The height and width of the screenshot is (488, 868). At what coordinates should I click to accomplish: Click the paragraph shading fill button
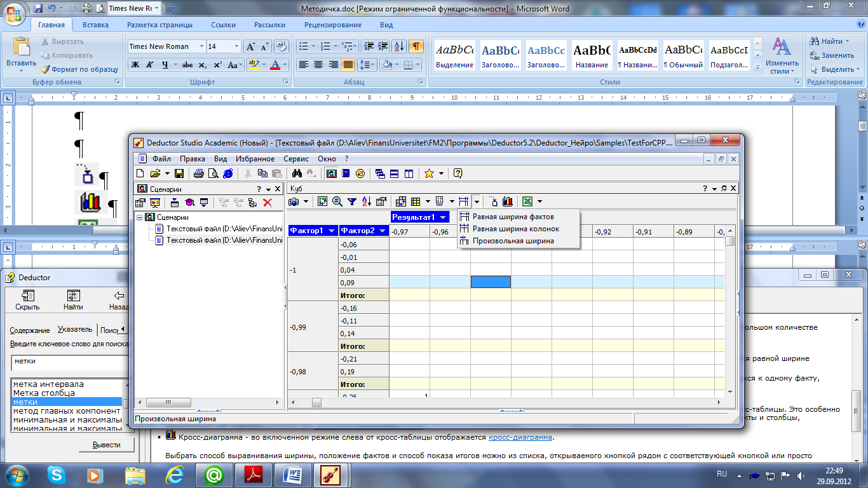[x=387, y=65]
